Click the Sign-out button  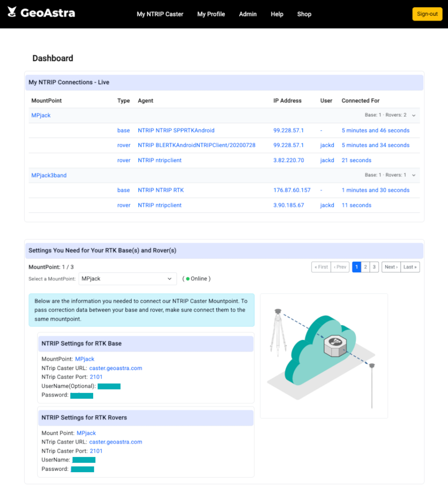click(427, 14)
